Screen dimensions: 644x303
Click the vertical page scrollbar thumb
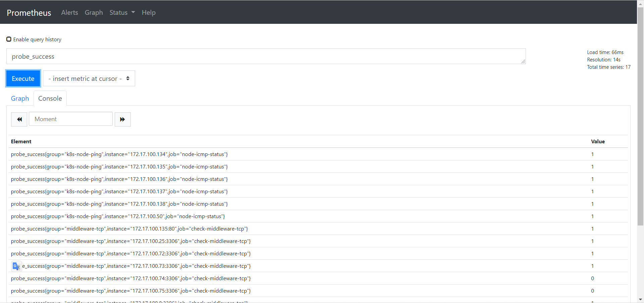(640, 116)
